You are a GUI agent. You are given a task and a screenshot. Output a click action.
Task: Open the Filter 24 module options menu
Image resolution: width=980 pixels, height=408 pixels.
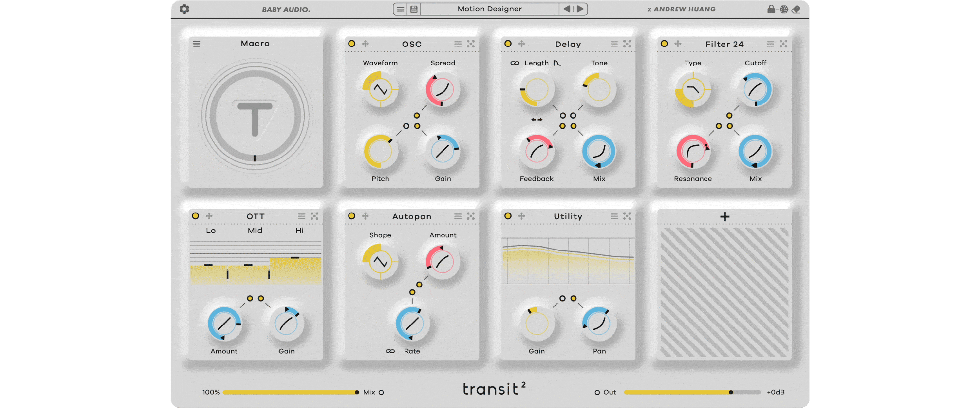[770, 44]
